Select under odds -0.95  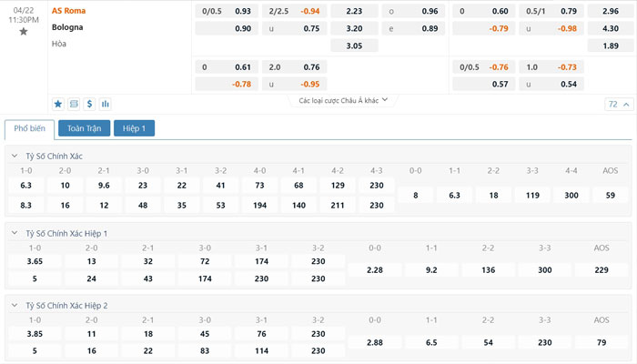pos(295,84)
